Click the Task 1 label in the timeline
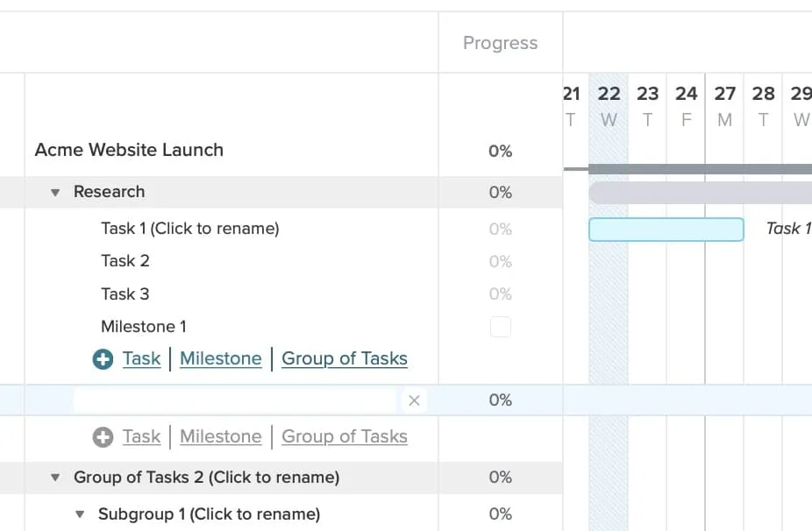 click(x=788, y=229)
